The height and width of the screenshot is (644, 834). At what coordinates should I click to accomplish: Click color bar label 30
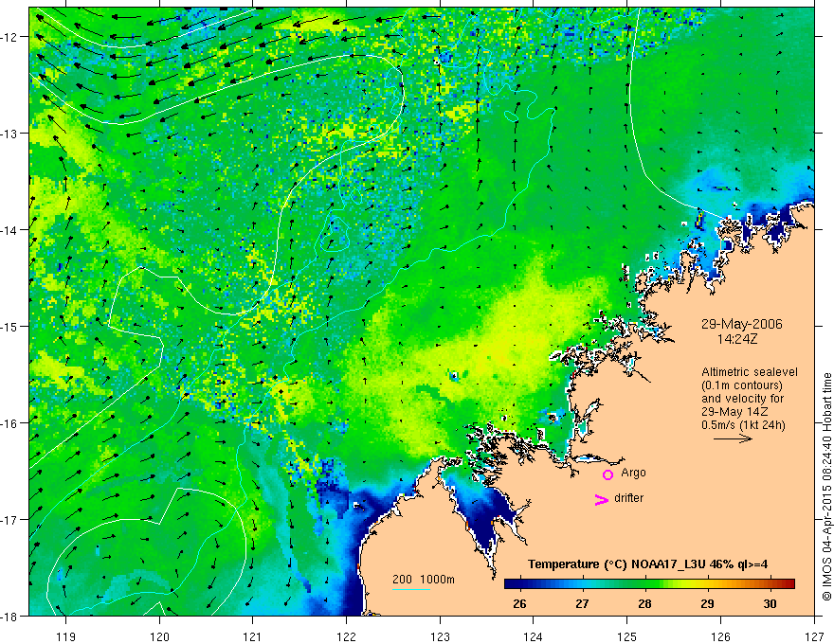coord(770,603)
